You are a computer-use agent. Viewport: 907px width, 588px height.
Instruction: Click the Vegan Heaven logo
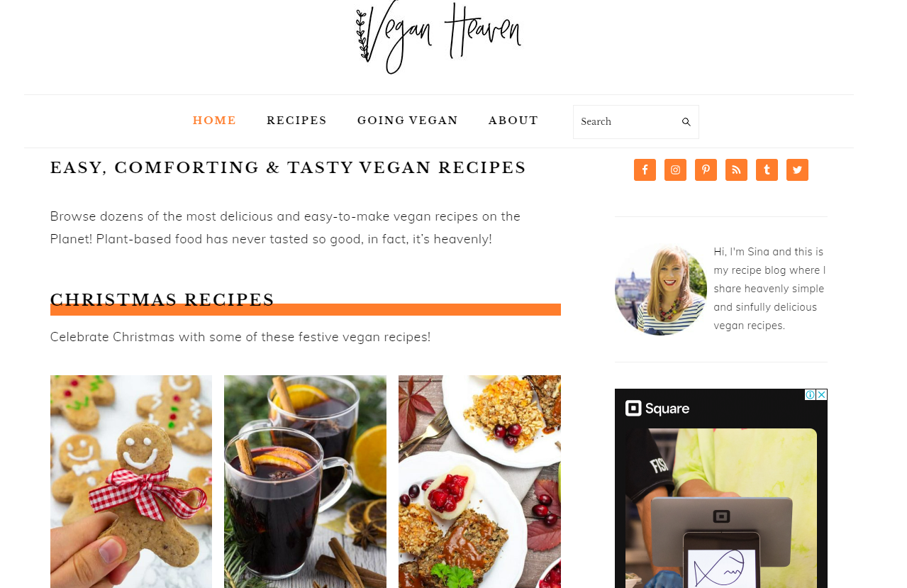coord(439,37)
